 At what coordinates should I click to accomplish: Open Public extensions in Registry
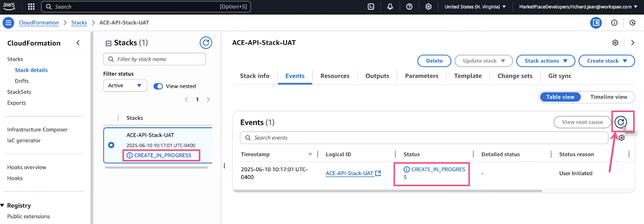(29, 216)
